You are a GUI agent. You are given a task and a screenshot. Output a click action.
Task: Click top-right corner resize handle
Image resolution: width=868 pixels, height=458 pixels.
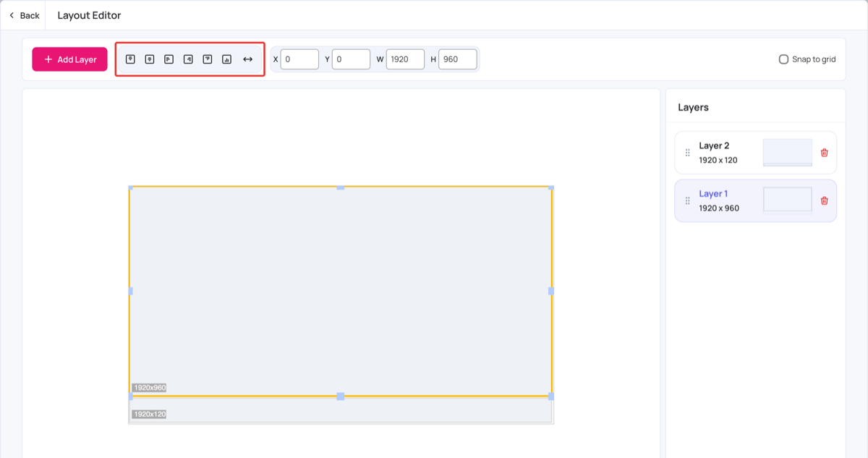click(551, 187)
